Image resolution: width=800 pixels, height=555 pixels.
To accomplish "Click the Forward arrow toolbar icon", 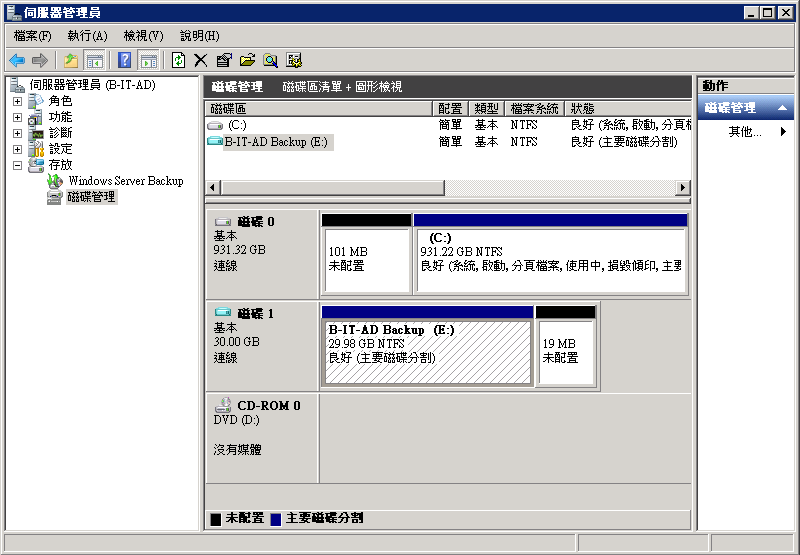I will [39, 60].
